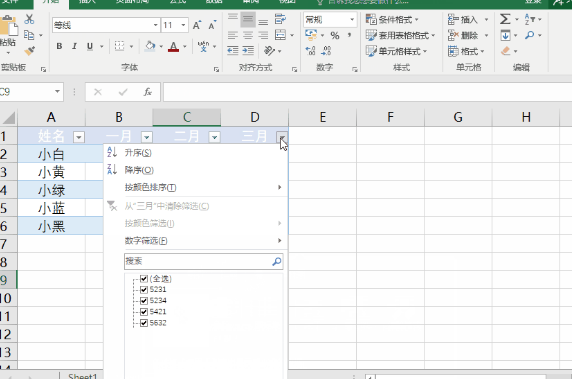Apply underline formatting
The height and width of the screenshot is (379, 572).
coord(90,46)
